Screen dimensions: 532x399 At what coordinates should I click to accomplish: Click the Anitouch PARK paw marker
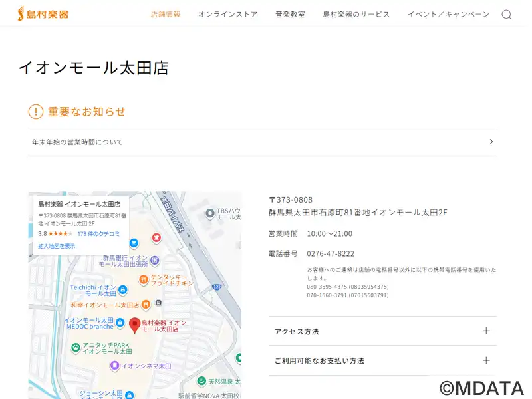tap(76, 347)
